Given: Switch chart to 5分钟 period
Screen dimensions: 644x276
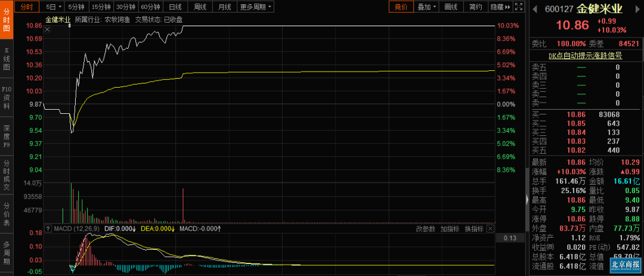Looking at the screenshot, I should (76, 7).
